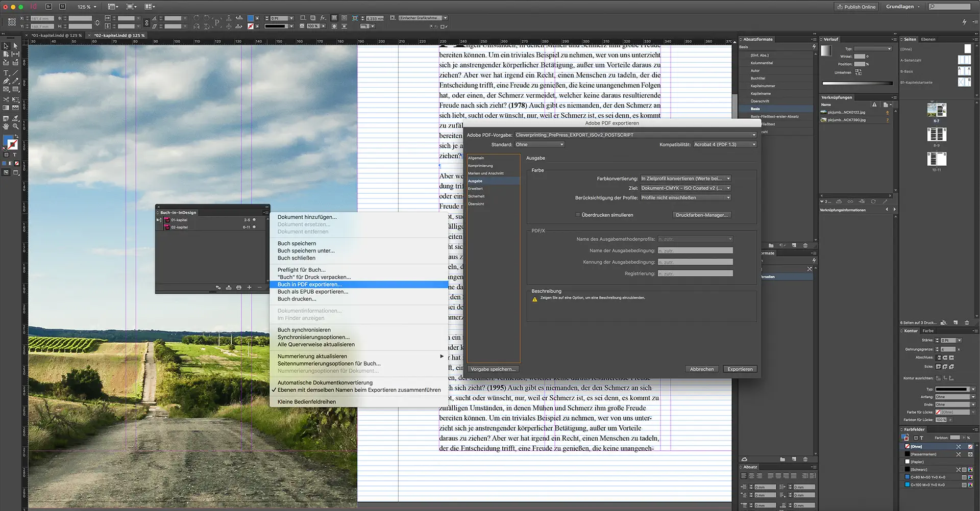Click the print book icon in the Buch panel
The height and width of the screenshot is (511, 980).
[238, 287]
